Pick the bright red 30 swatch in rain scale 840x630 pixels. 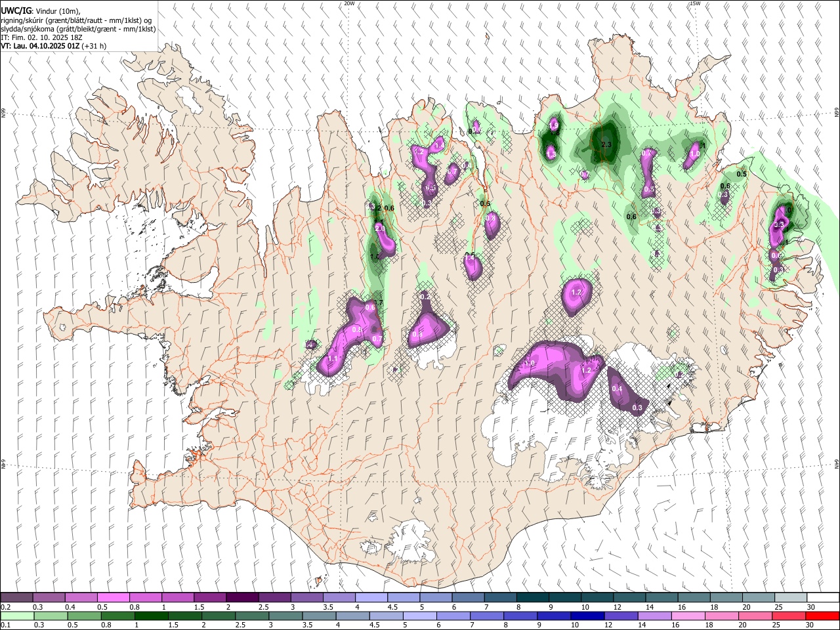[822, 616]
